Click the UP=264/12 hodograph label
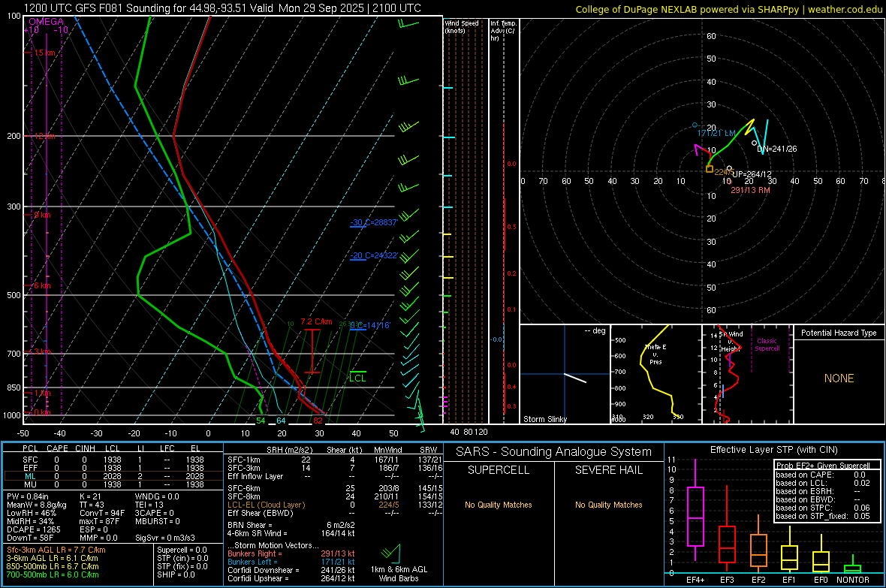886x588 pixels. (x=752, y=174)
